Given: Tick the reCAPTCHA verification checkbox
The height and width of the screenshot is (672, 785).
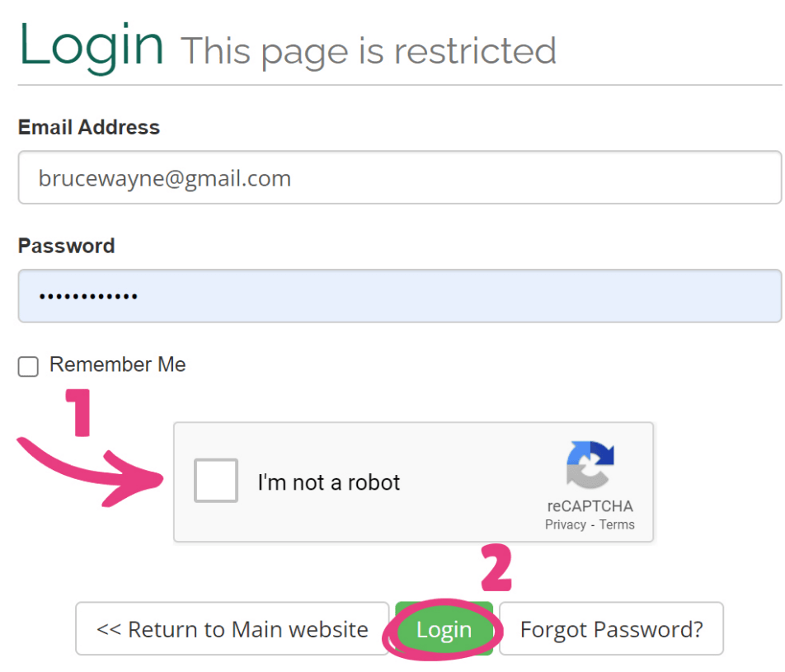Looking at the screenshot, I should click(215, 482).
